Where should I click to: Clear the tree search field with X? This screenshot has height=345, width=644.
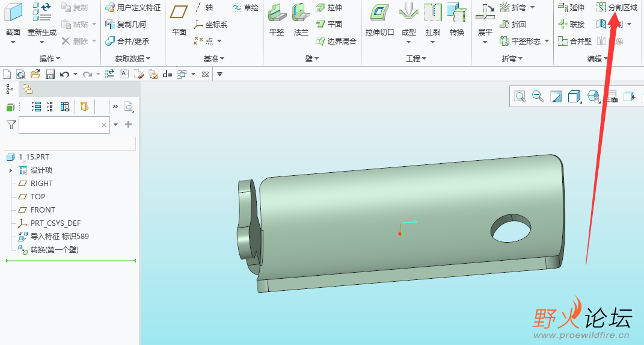(104, 125)
